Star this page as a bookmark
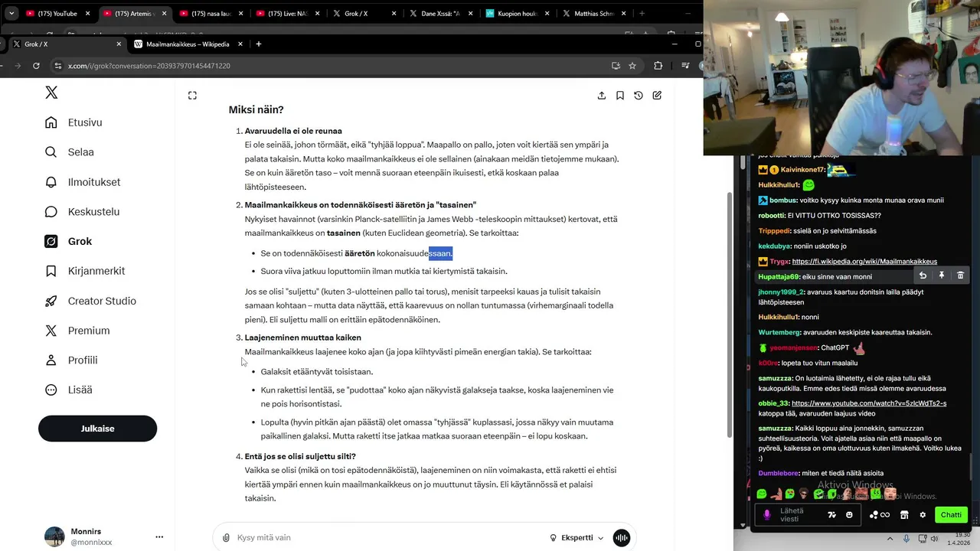The image size is (980, 551). pos(632,66)
